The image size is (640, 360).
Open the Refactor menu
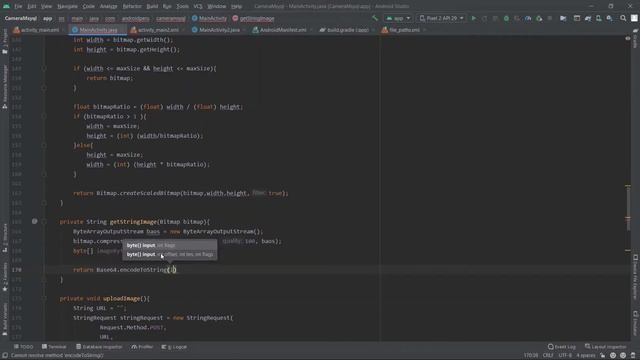pos(132,6)
